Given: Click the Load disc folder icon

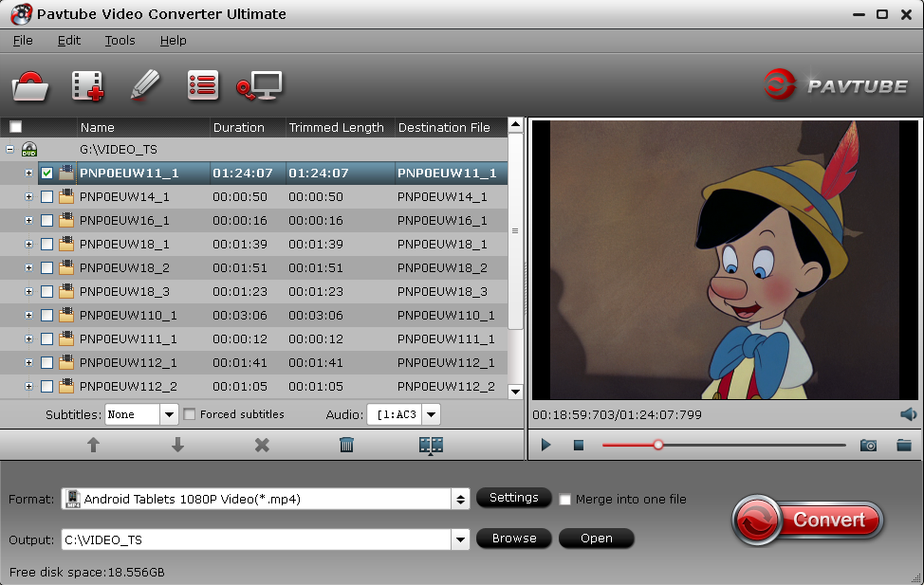Looking at the screenshot, I should [30, 86].
